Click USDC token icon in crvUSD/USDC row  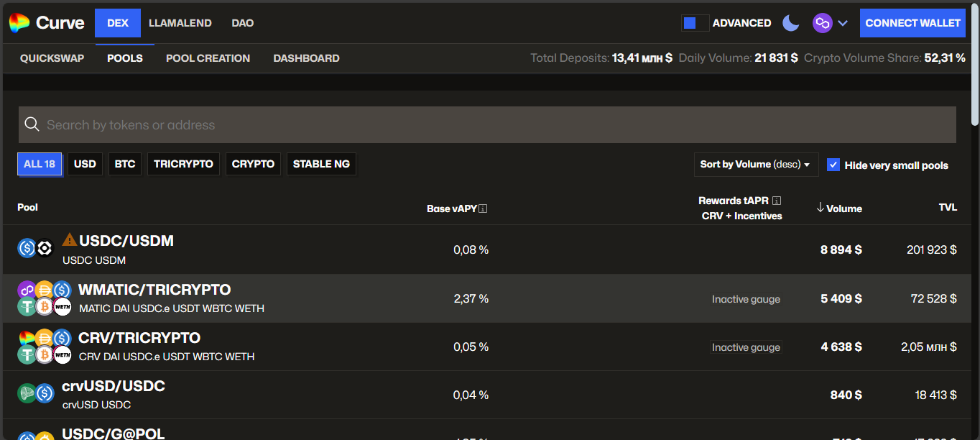click(x=45, y=393)
